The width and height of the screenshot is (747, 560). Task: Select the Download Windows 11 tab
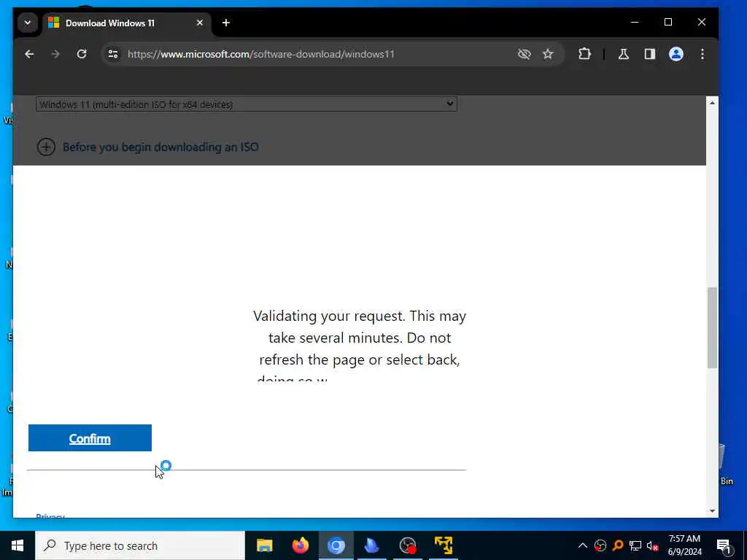click(x=126, y=23)
